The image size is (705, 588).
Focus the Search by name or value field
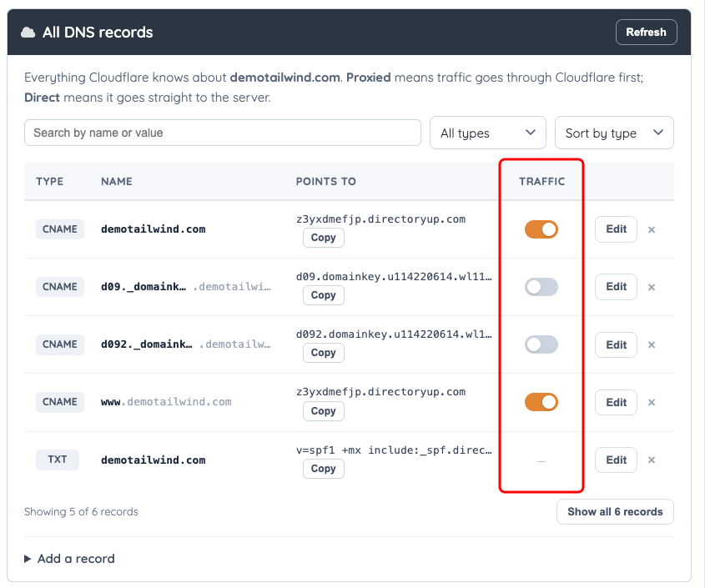pos(223,133)
